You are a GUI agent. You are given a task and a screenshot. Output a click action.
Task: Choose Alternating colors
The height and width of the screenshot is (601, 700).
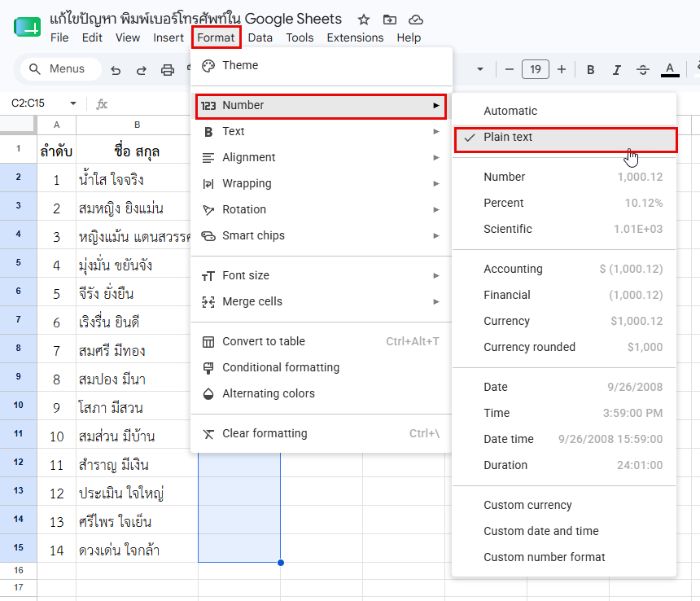[321, 393]
